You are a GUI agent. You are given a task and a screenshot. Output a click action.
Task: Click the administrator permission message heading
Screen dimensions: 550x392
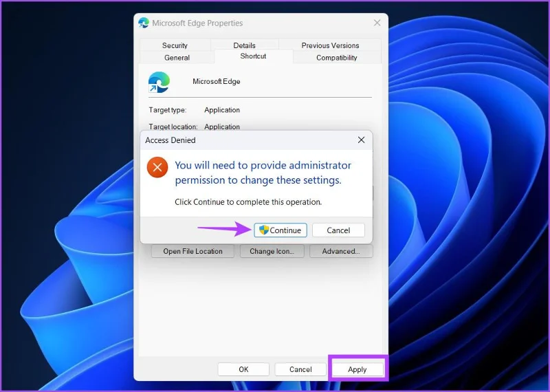[263, 173]
